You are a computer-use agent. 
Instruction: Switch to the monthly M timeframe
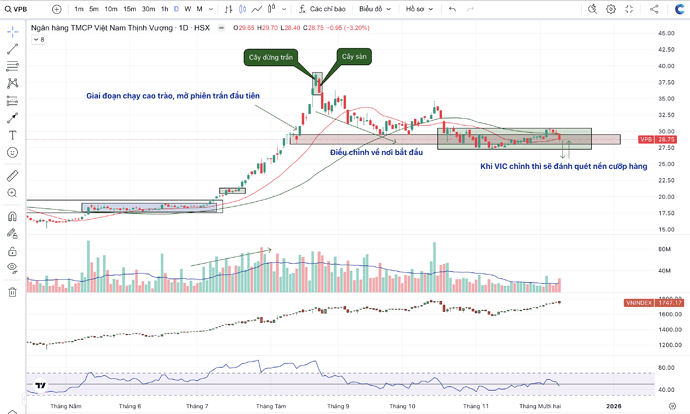(199, 9)
